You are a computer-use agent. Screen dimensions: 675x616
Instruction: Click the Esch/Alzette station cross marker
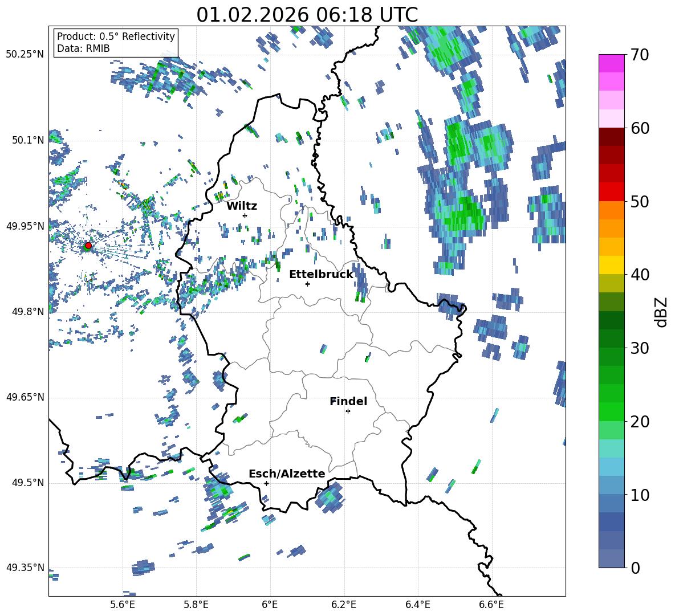[x=266, y=483]
